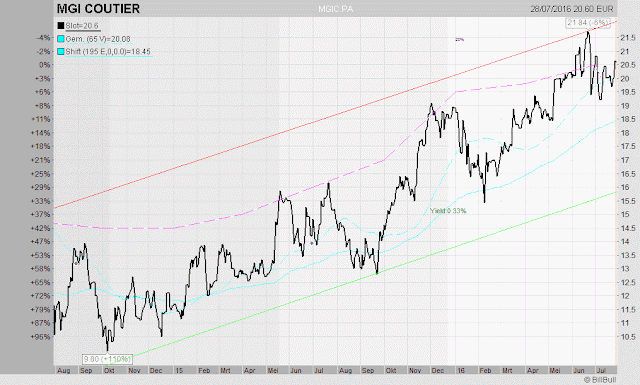The height and width of the screenshot is (385, 640).
Task: Click the Feb label right after year 15
Action: [204, 370]
